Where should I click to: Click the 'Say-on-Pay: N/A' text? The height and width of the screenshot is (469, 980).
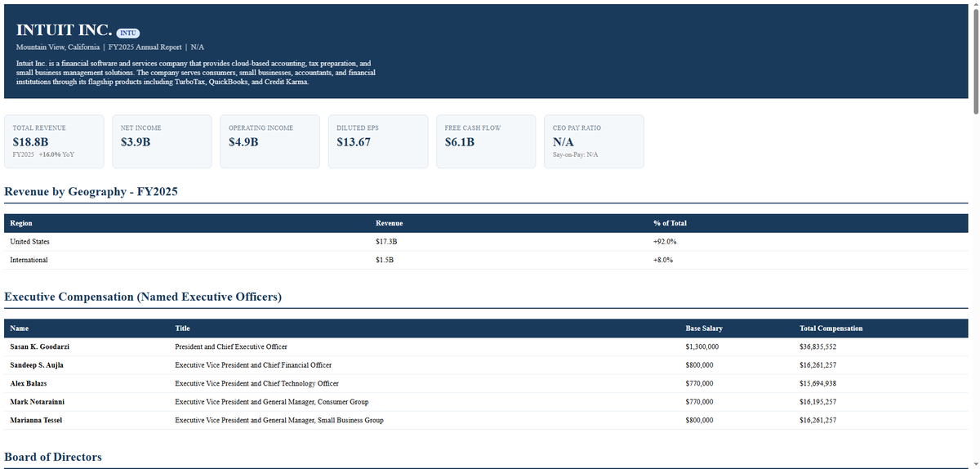pos(575,154)
